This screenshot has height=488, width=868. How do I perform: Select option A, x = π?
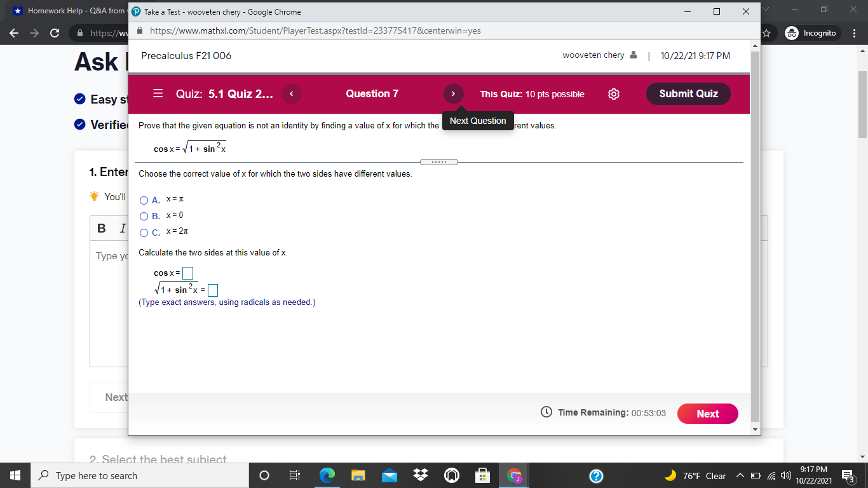[x=144, y=200]
